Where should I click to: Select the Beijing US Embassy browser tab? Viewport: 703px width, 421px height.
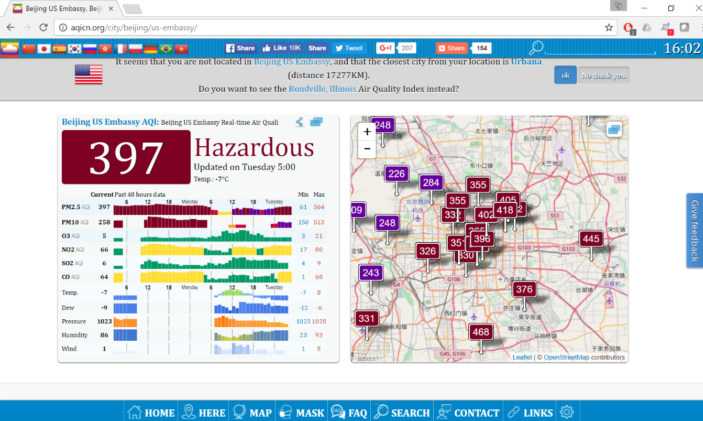pos(64,9)
